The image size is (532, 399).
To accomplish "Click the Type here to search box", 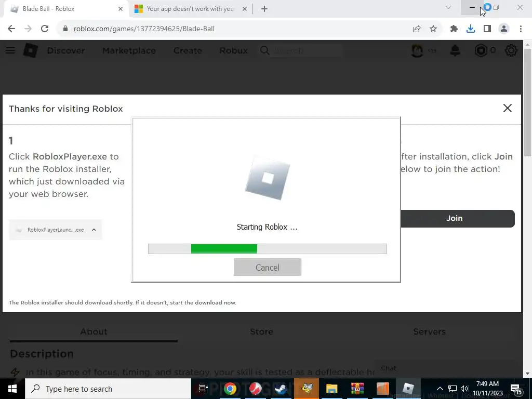I will tap(108, 389).
